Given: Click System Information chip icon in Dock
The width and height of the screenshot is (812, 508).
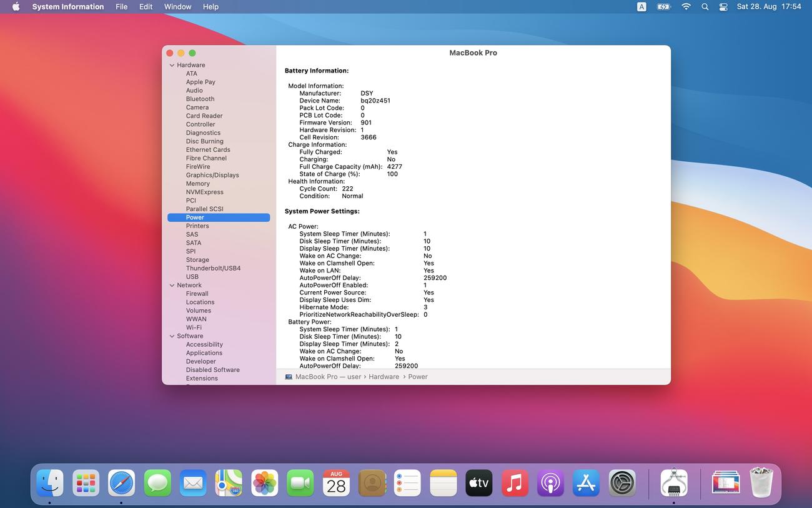Looking at the screenshot, I should 674,483.
